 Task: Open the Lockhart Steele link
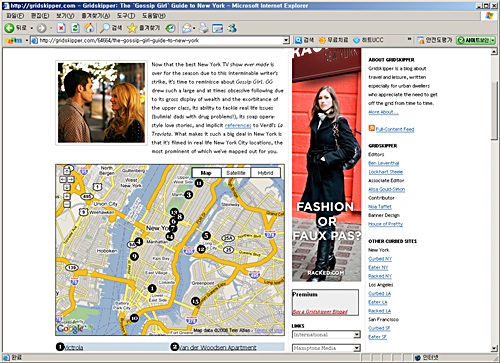386,172
